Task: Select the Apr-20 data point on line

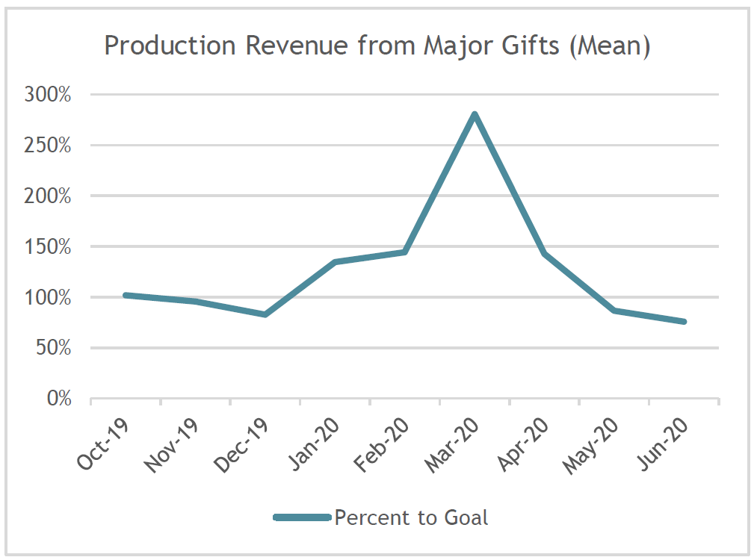Action: [x=544, y=254]
